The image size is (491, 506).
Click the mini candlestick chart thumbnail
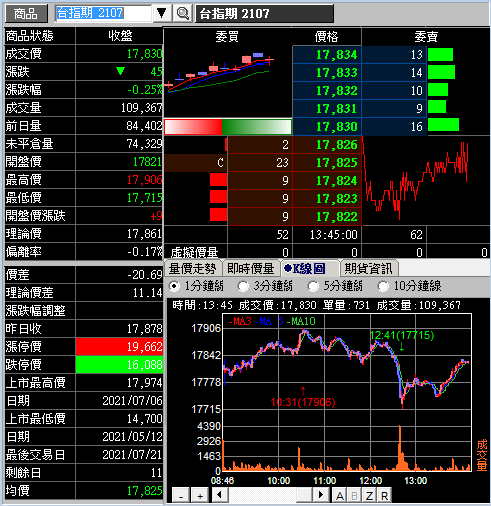[220, 72]
